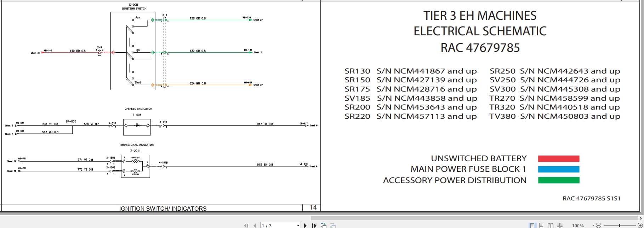Click the '132 OR 0.8' wire label

[x=198, y=51]
